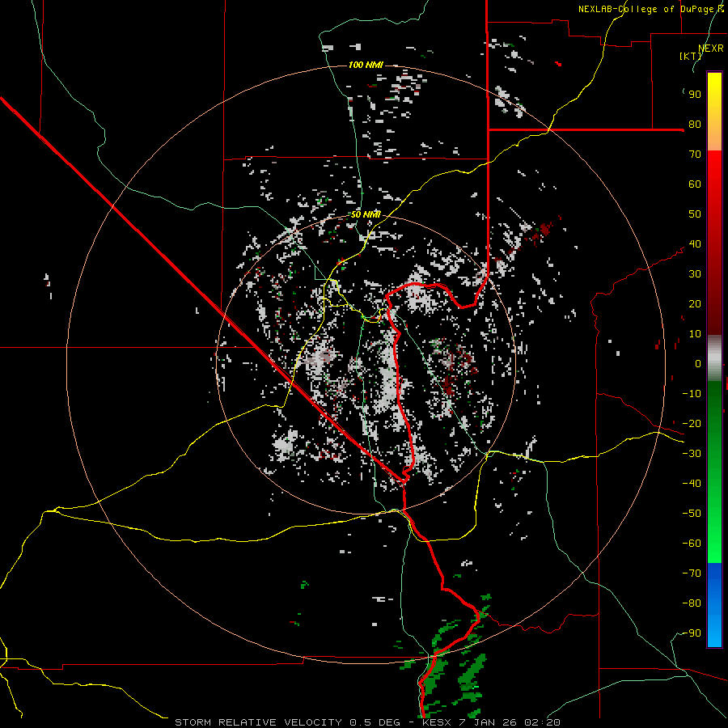
Task: Click the 20 value on the velocity scale
Action: [x=695, y=303]
